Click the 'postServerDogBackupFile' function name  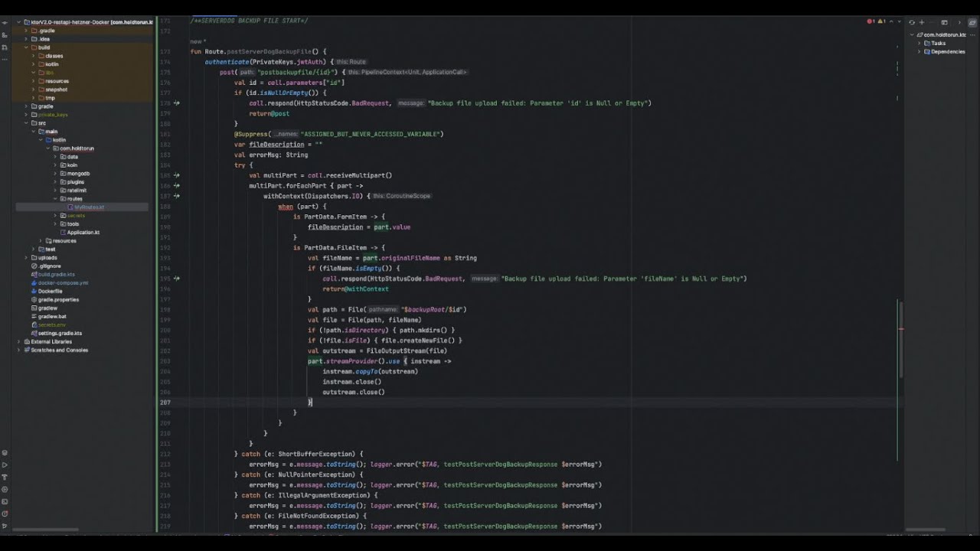tap(269, 51)
